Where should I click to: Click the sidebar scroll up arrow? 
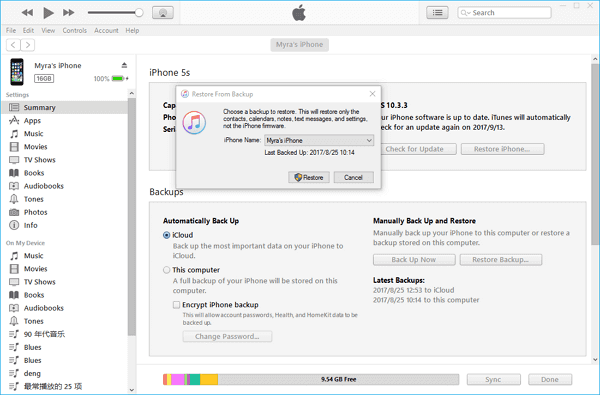tap(132, 93)
